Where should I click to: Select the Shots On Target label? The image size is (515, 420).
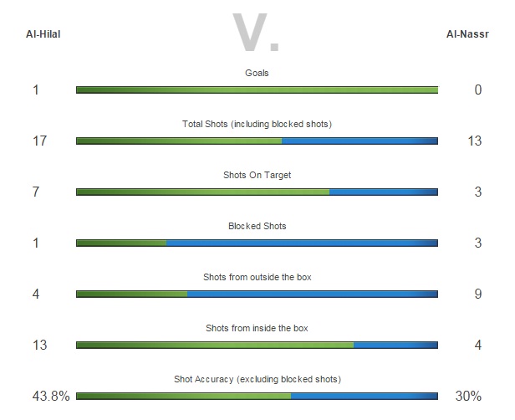click(x=257, y=175)
